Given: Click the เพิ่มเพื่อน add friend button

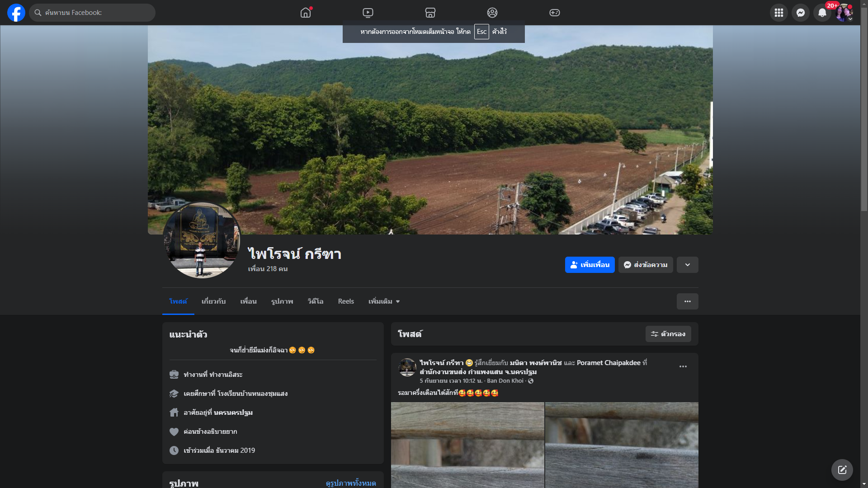Looking at the screenshot, I should [590, 265].
